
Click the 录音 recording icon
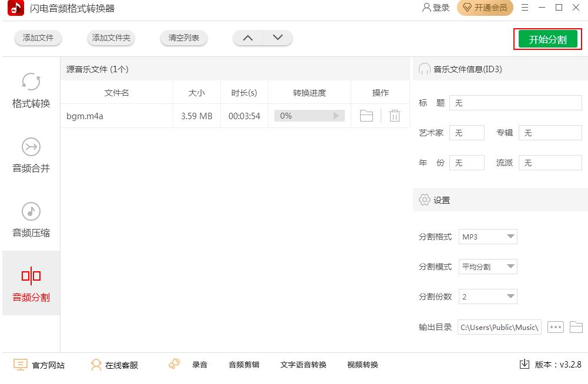click(x=174, y=364)
